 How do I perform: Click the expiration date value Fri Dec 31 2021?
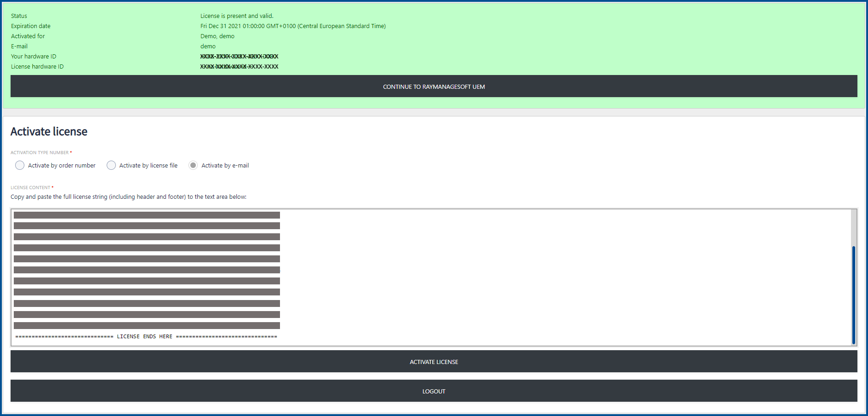tap(293, 26)
